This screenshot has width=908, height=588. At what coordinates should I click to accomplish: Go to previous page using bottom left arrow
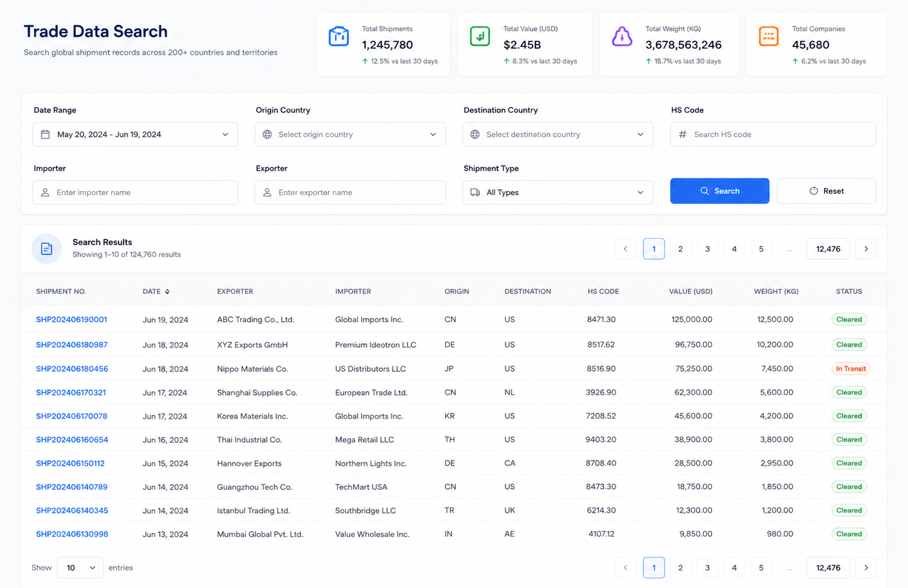625,567
